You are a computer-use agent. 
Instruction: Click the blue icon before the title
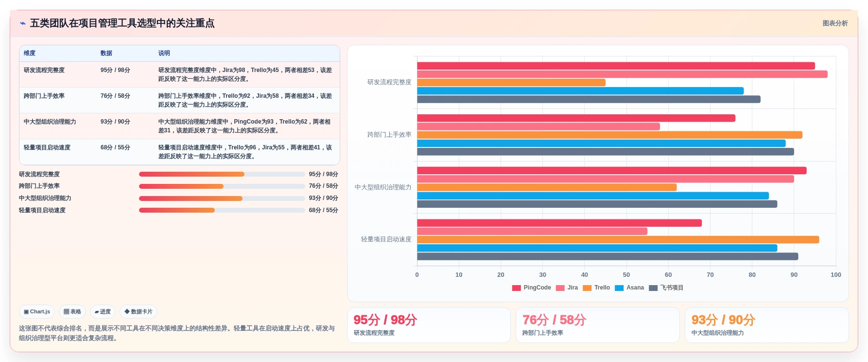coord(23,23)
